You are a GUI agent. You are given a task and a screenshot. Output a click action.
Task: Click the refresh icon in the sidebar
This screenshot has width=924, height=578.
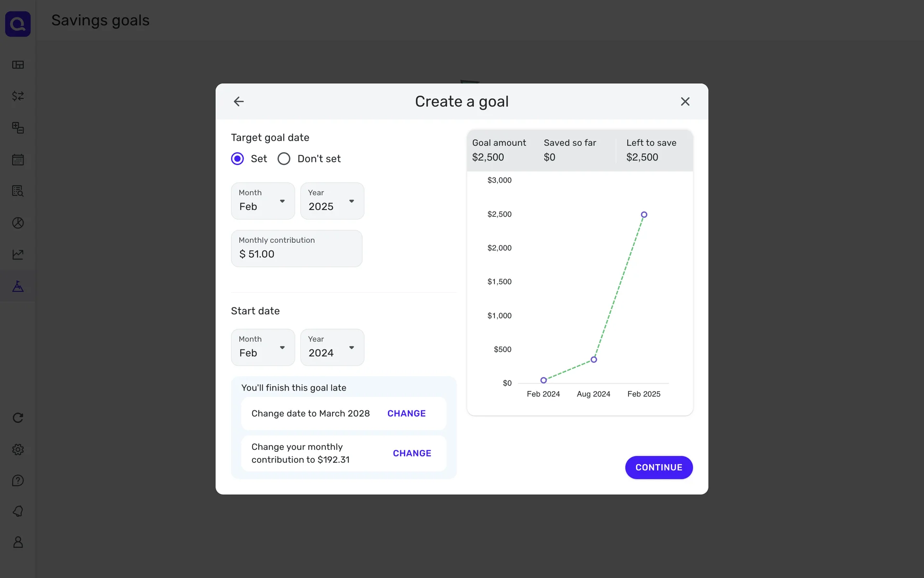click(x=18, y=418)
